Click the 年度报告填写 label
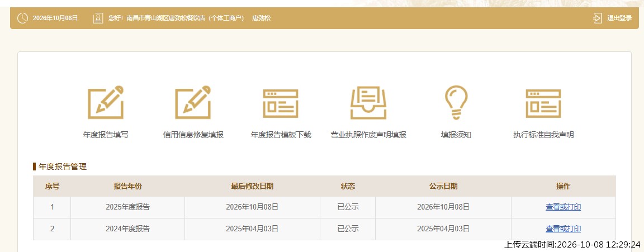Image resolution: width=644 pixels, height=252 pixels. click(x=106, y=135)
